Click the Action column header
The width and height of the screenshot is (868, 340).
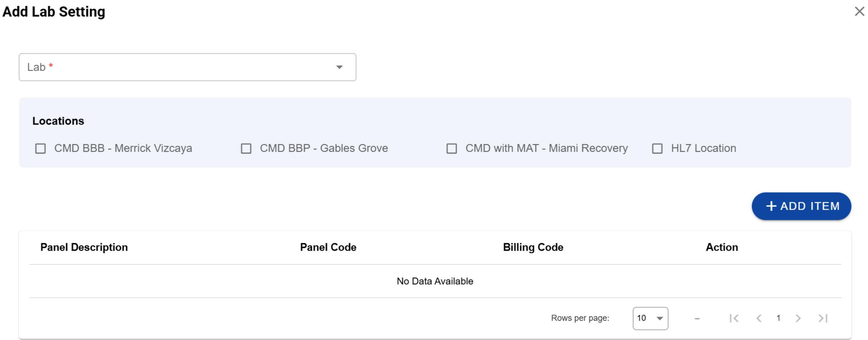pos(721,247)
